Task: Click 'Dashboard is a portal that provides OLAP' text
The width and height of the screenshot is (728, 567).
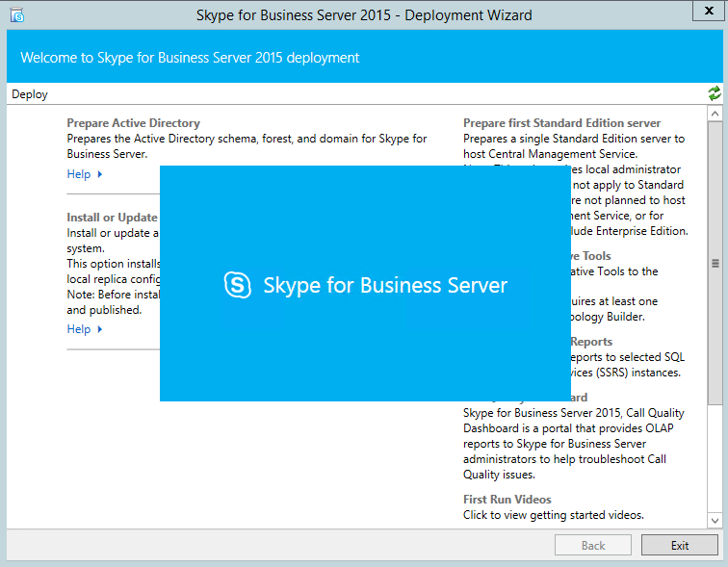Action: 568,428
